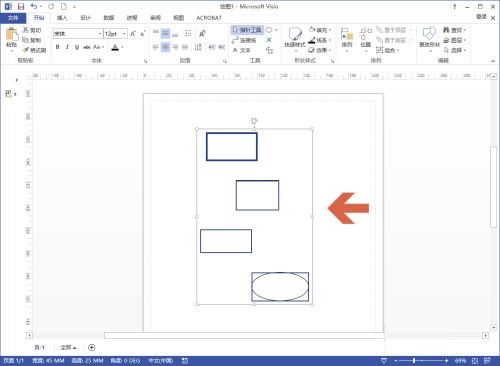The height and width of the screenshot is (366, 500).
Task: Switch to the 插入 (Insert) tab
Action: (x=62, y=18)
